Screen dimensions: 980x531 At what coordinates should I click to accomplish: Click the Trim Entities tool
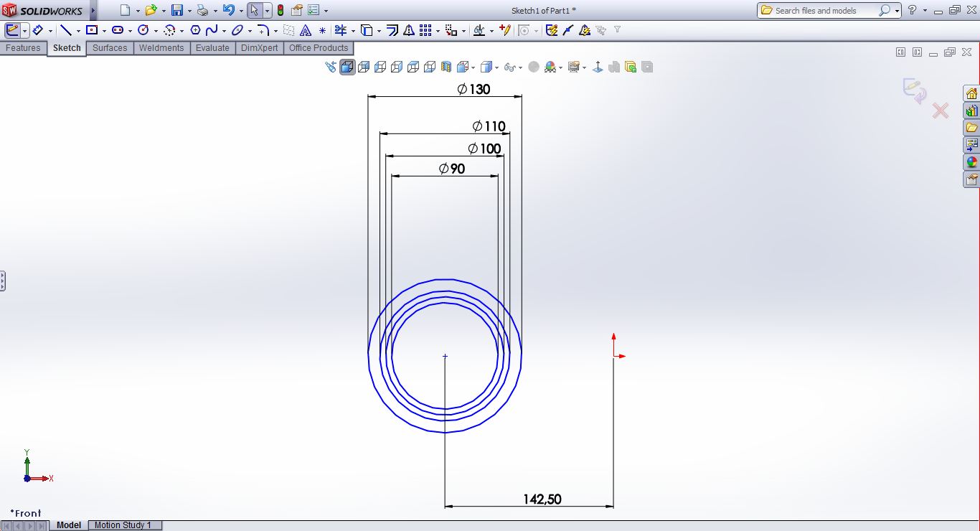(x=340, y=30)
